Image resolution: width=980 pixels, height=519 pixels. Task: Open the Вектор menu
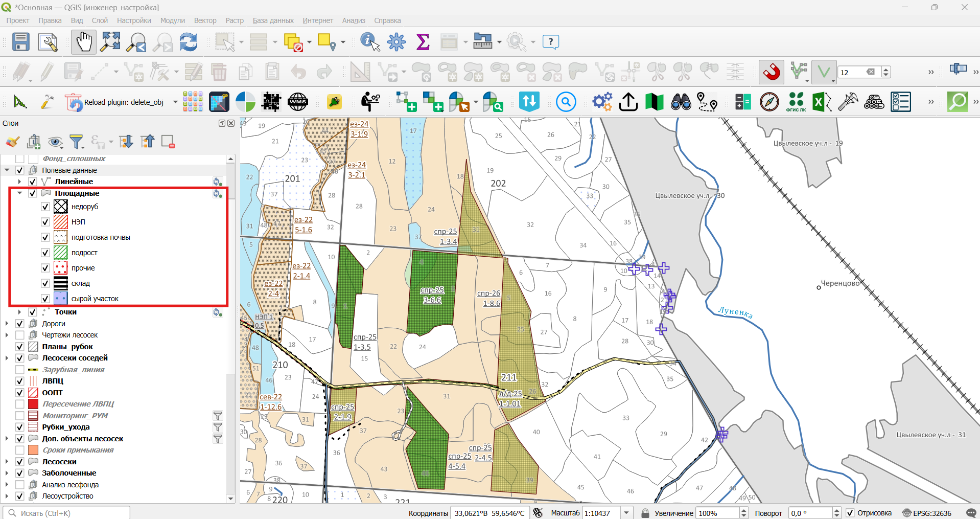coord(205,20)
